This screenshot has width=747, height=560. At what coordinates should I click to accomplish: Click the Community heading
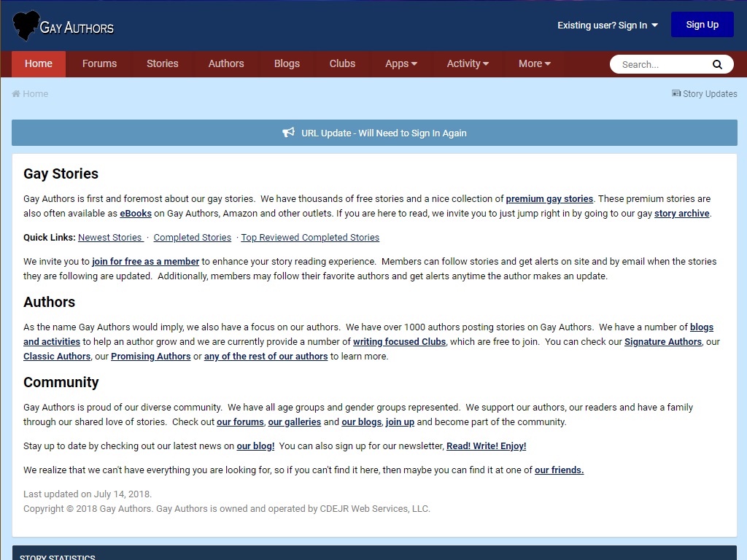pyautogui.click(x=61, y=382)
